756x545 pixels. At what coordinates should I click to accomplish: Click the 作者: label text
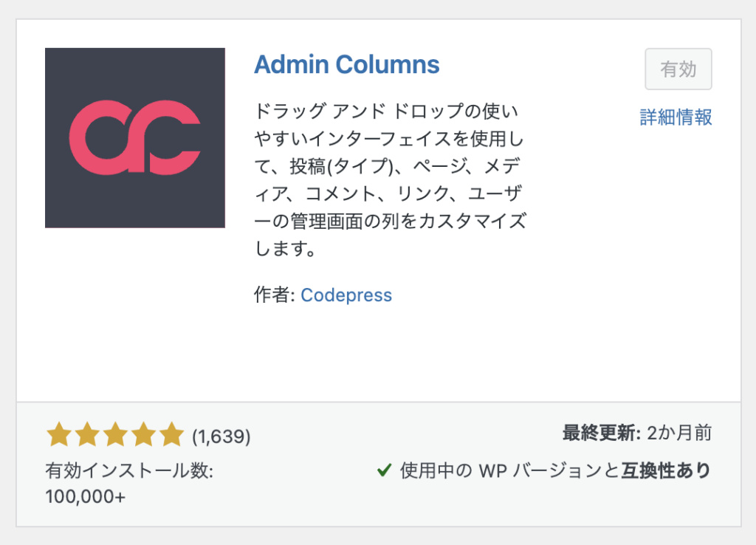point(275,295)
